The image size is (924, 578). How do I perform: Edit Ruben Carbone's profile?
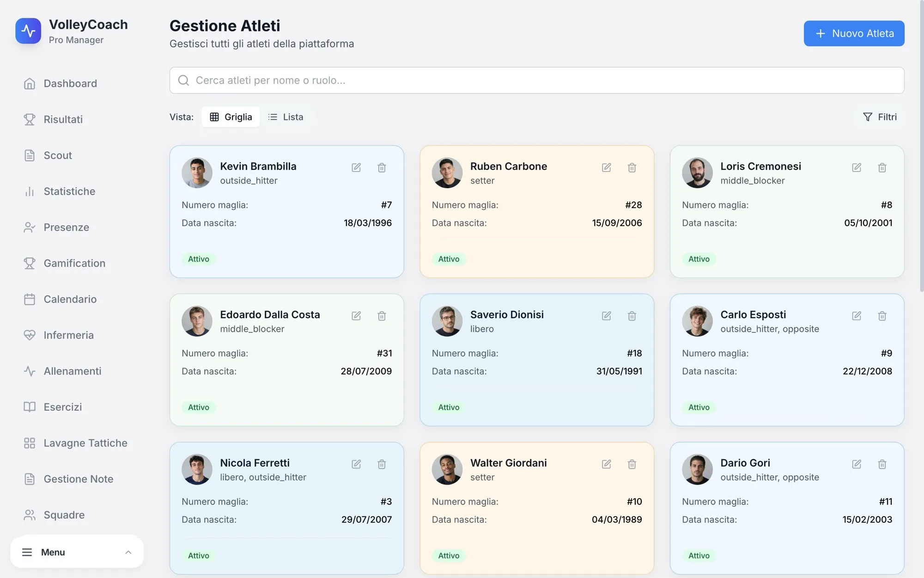(x=607, y=167)
